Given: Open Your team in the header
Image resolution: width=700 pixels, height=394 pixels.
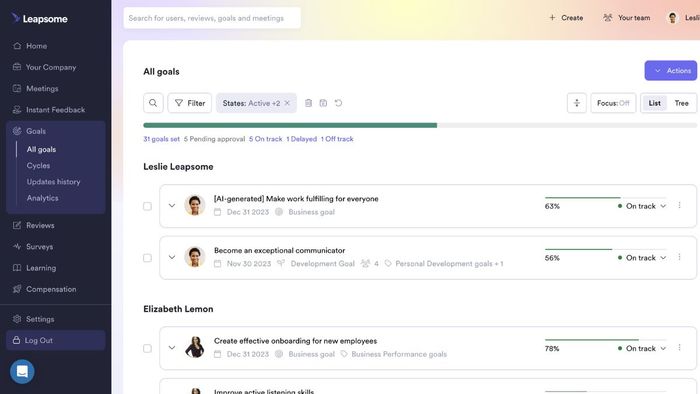Looking at the screenshot, I should point(627,18).
